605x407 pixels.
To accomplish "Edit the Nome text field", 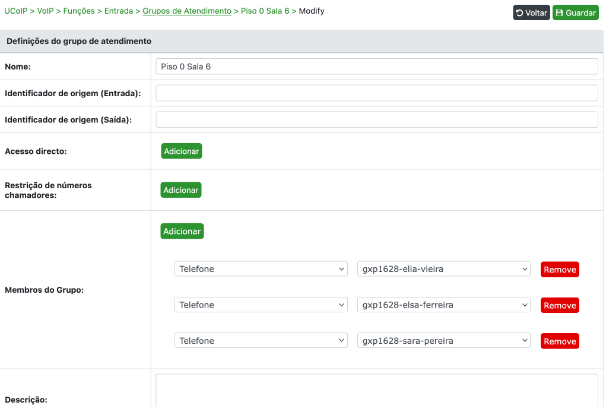I will [376, 66].
